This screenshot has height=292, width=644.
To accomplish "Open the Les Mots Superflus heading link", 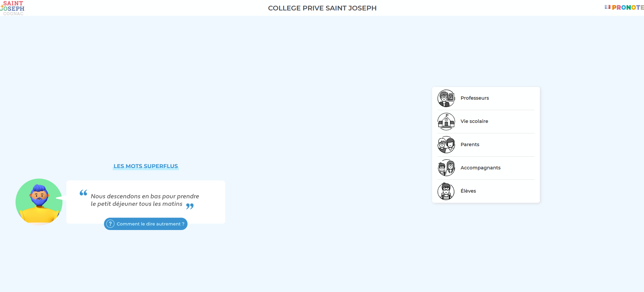I will coord(146,166).
